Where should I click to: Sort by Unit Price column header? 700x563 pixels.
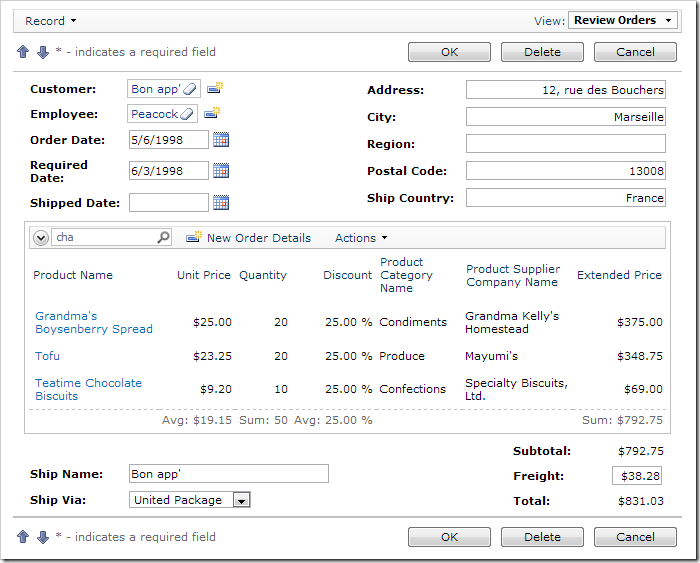(x=204, y=275)
